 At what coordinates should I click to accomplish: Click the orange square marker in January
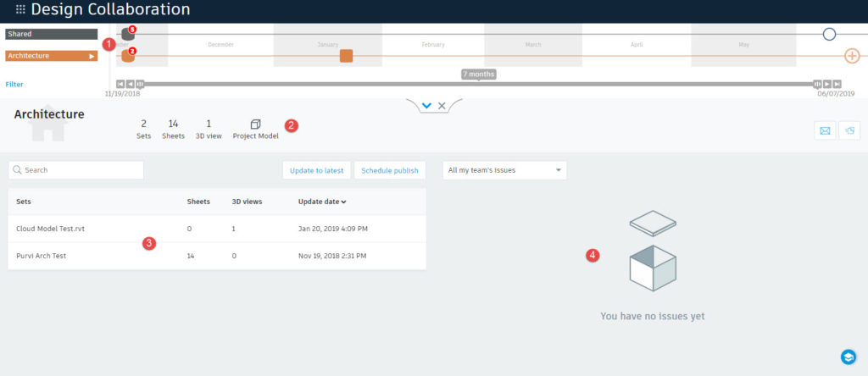[x=346, y=56]
